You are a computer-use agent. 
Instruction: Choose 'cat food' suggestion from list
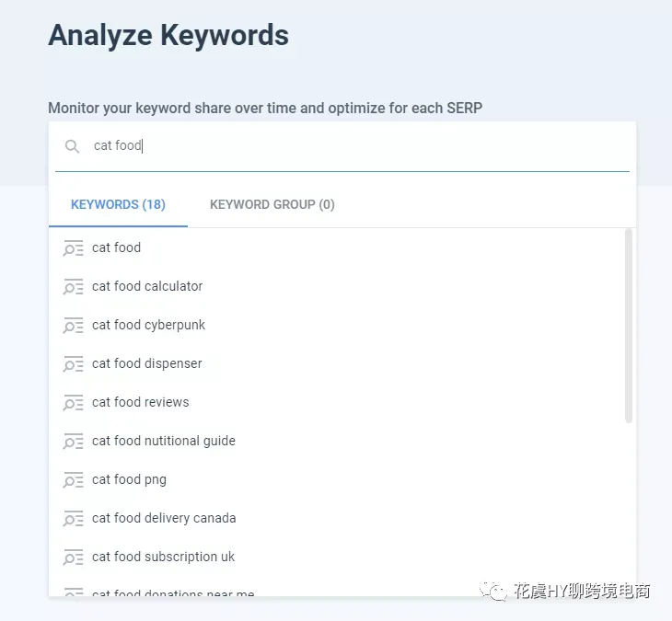(336, 248)
